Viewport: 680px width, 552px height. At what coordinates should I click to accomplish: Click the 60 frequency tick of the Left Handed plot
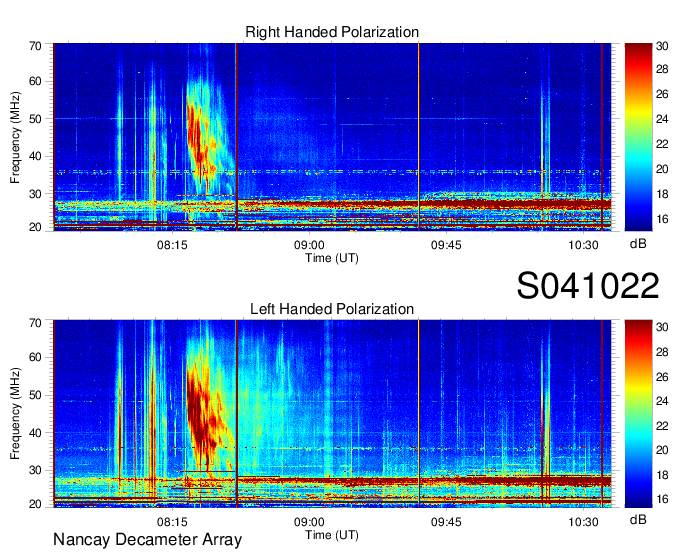click(36, 358)
